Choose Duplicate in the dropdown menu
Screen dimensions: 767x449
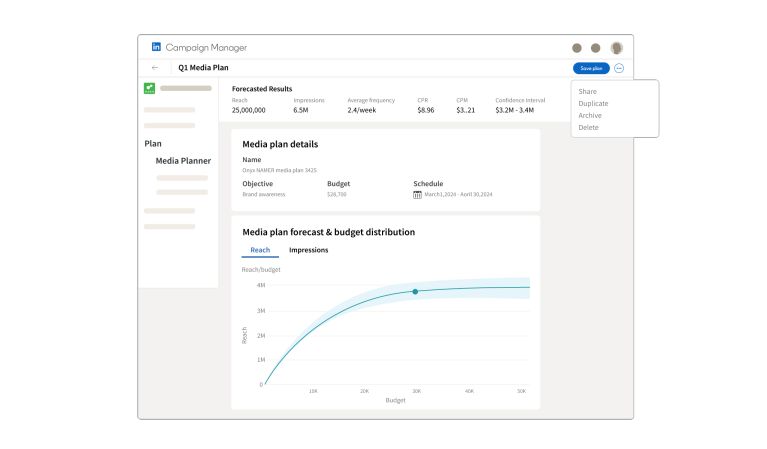[593, 104]
